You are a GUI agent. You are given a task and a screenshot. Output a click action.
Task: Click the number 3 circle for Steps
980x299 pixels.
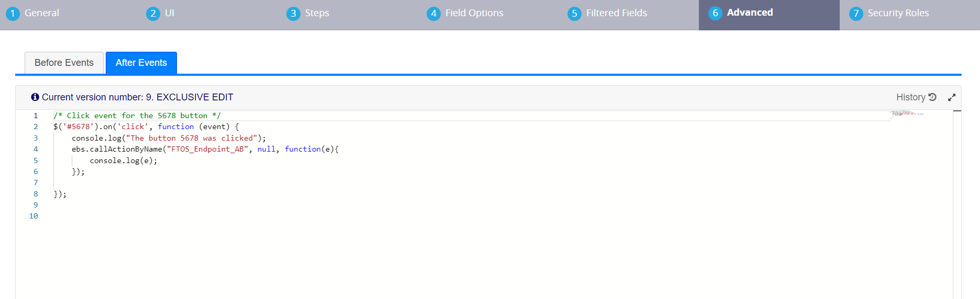pos(293,14)
